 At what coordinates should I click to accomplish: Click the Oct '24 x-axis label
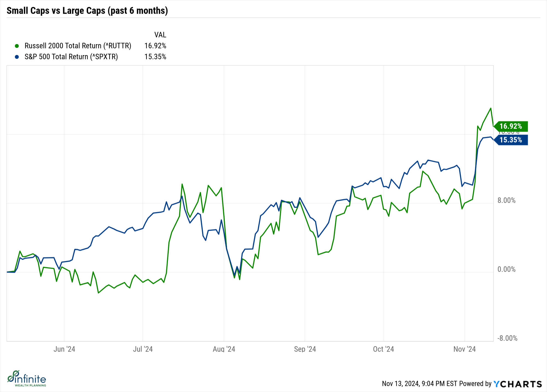click(x=383, y=349)
